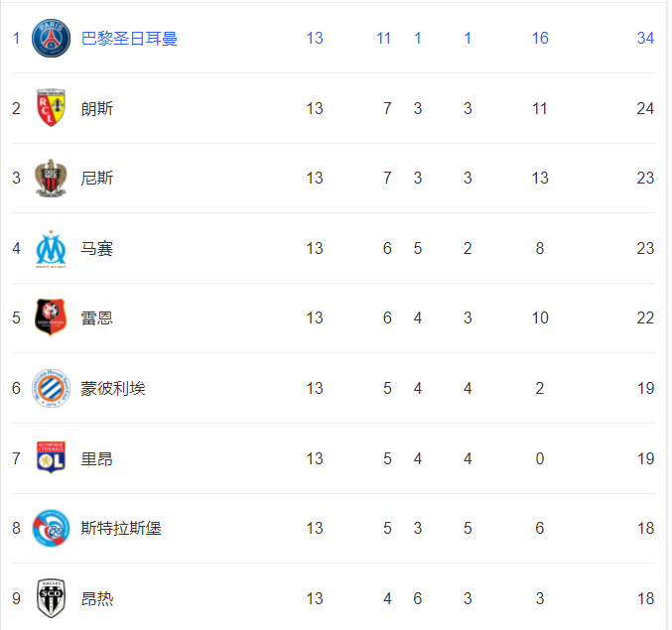This screenshot has height=630, width=672.
Task: Click rank number 9 in the table
Action: pyautogui.click(x=16, y=598)
